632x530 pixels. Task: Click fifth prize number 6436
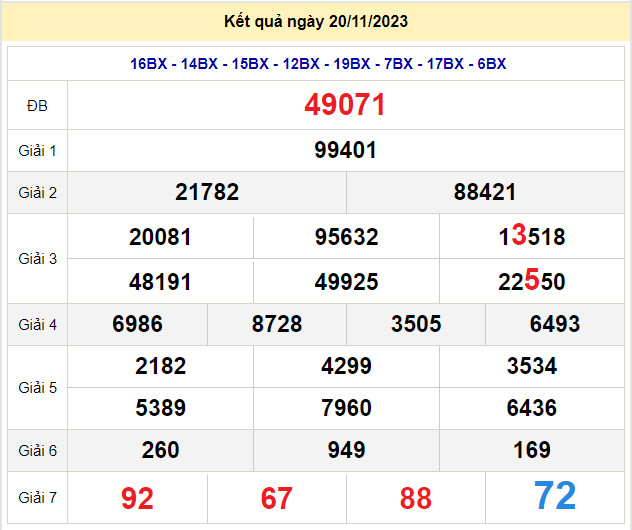click(532, 408)
